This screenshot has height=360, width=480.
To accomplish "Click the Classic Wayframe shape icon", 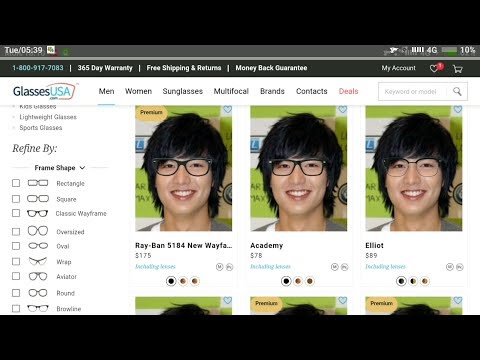I will point(37,213).
